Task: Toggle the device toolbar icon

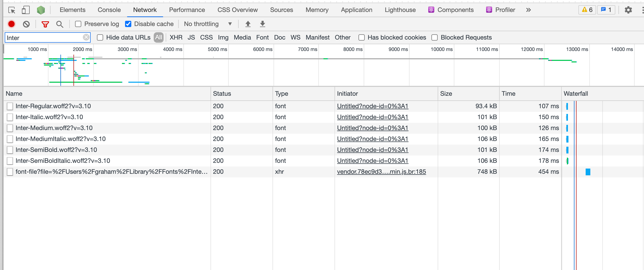Action: 26,10
